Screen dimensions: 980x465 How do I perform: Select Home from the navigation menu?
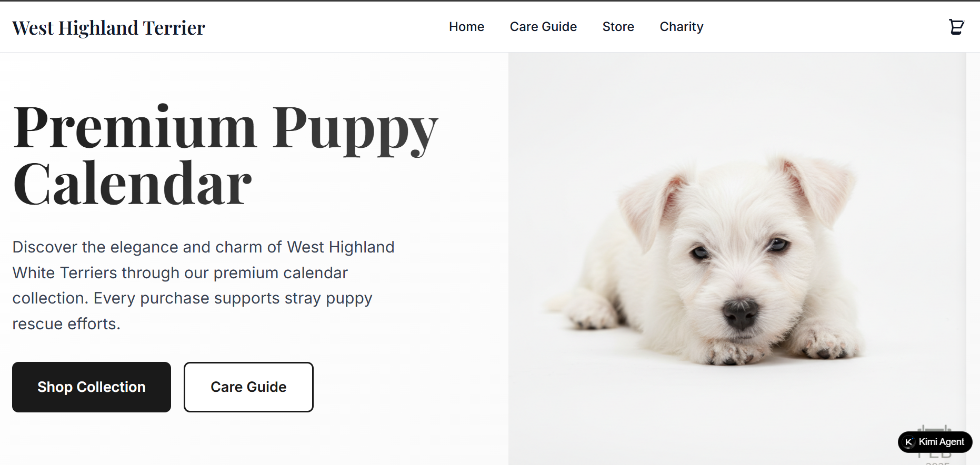point(466,26)
